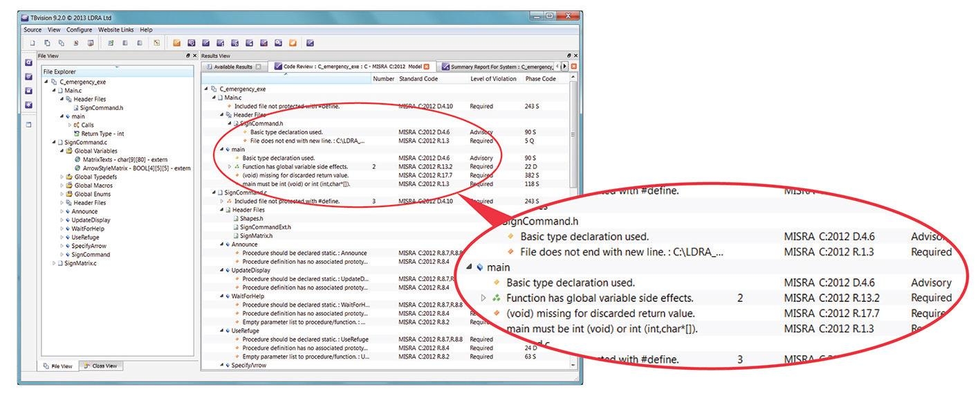Open the Source menu
Viewport: 980px width, 403px height.
pos(33,30)
